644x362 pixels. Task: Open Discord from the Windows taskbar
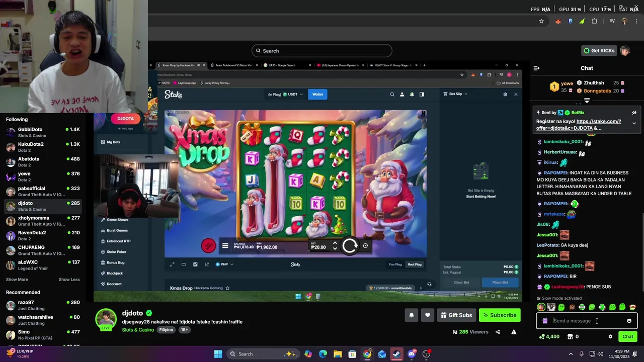(x=412, y=354)
